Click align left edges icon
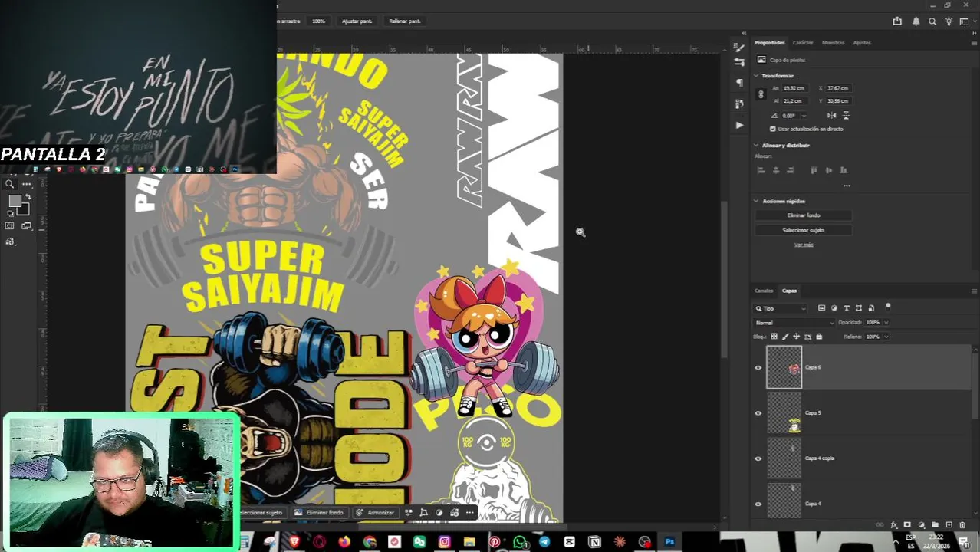The image size is (980, 552). click(x=761, y=170)
